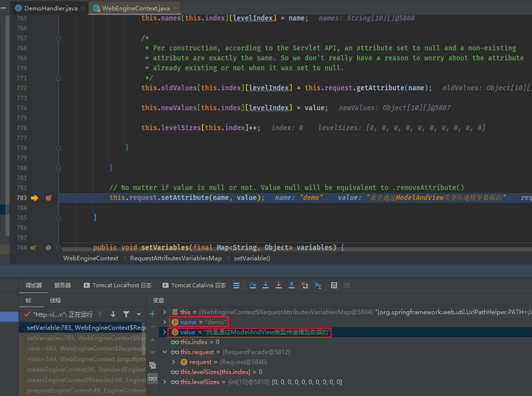532x396 pixels.
Task: Move the watch down with the arrow icon
Action: tap(153, 352)
